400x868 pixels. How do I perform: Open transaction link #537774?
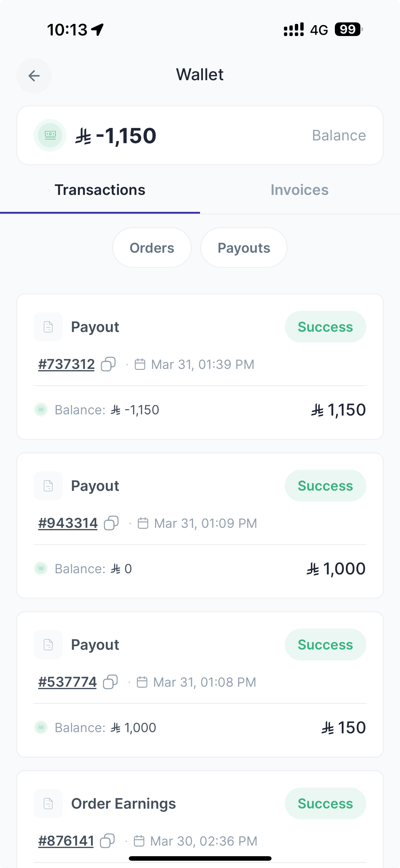click(x=68, y=682)
